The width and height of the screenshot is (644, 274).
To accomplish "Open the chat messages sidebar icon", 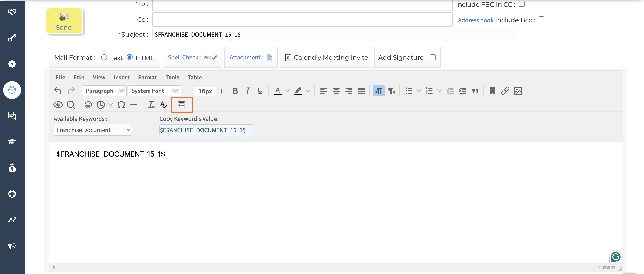I will point(12,116).
